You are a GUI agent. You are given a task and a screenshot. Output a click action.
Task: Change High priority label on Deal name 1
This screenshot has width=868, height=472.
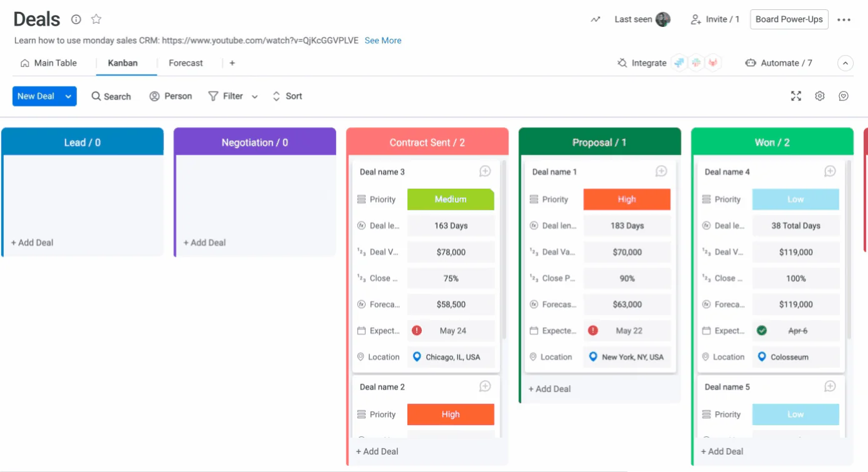pos(627,199)
